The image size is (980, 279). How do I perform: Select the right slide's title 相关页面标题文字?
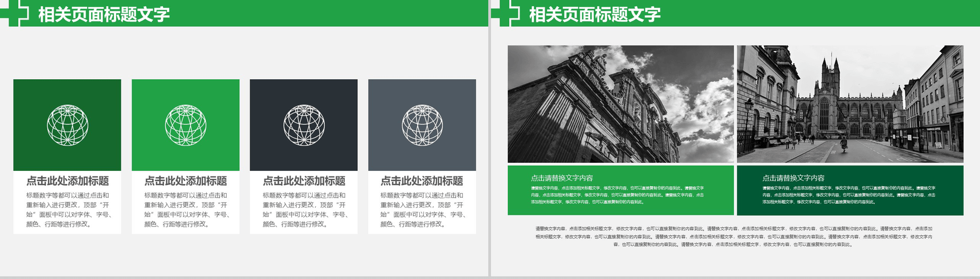click(594, 14)
